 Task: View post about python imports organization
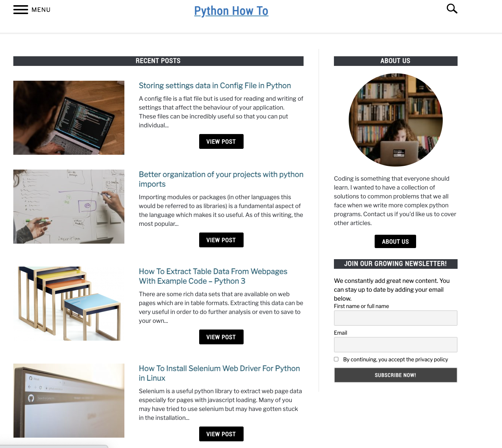point(221,240)
